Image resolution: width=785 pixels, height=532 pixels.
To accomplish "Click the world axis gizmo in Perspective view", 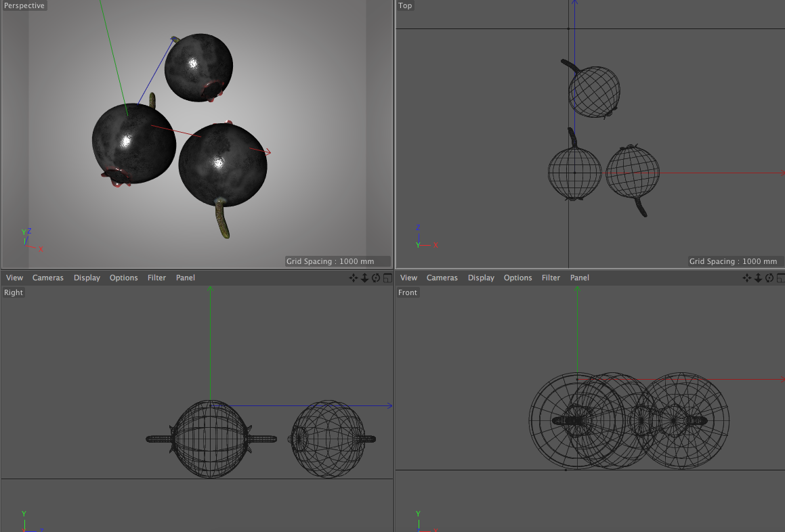I will coord(32,240).
